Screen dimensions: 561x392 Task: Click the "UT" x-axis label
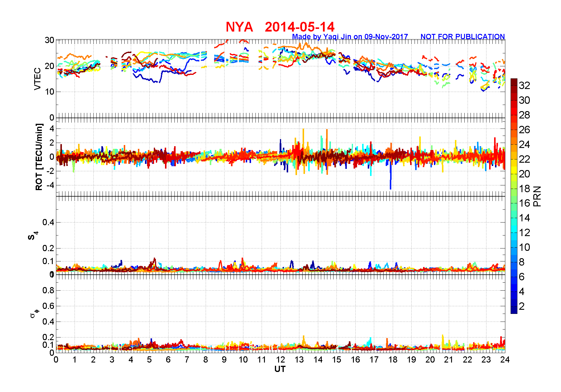(280, 369)
